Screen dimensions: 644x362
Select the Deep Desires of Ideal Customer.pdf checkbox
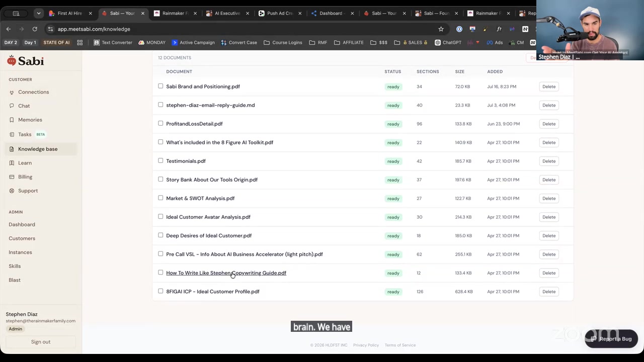coord(160,235)
